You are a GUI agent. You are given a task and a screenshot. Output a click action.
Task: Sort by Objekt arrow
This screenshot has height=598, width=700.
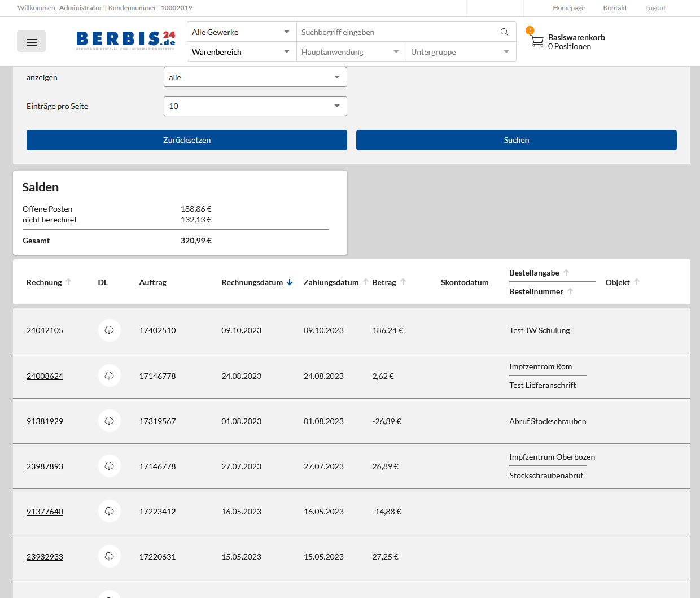[x=637, y=282]
